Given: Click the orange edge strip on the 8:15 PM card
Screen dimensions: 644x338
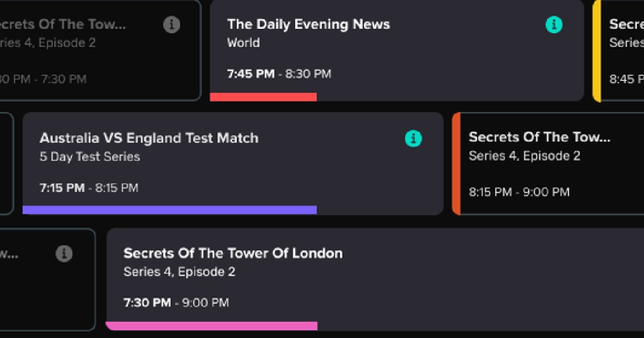Looking at the screenshot, I should click(457, 161).
